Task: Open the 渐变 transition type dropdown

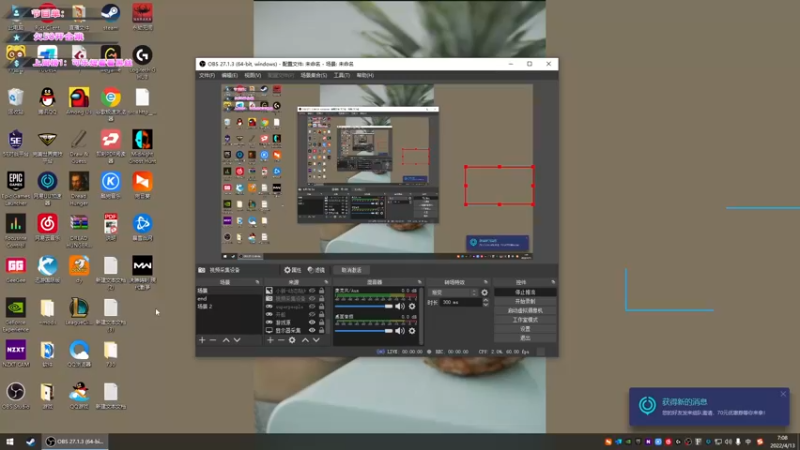Action: pyautogui.click(x=454, y=292)
